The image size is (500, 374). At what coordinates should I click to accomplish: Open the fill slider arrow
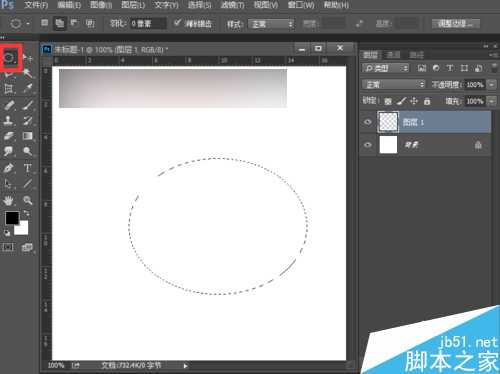point(492,100)
